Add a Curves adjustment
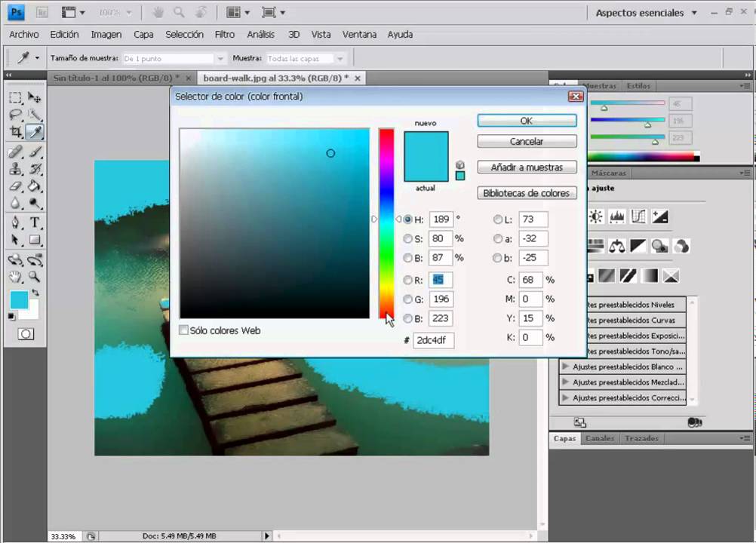Screen dimensions: 756x543 click(x=638, y=216)
